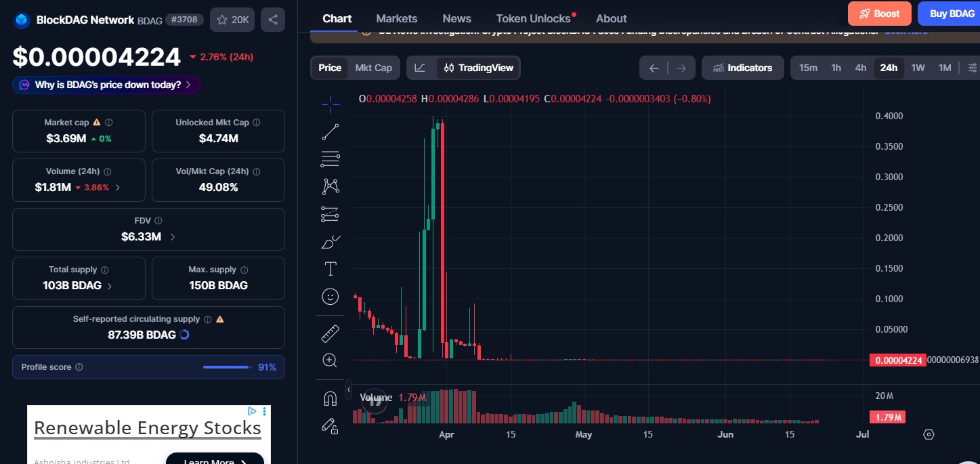Select the brush drawing tool
This screenshot has height=464, width=980.
[x=331, y=242]
